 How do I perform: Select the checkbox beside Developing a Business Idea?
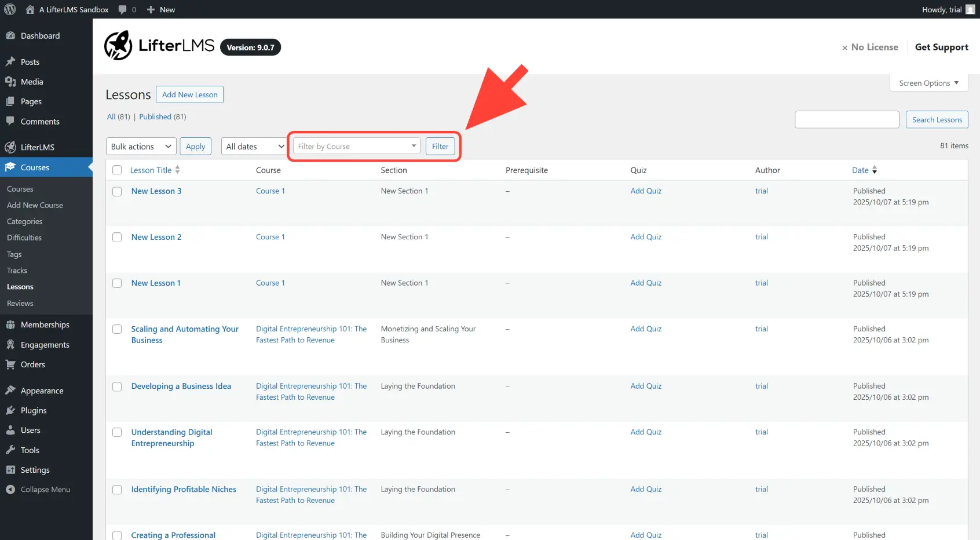click(117, 386)
